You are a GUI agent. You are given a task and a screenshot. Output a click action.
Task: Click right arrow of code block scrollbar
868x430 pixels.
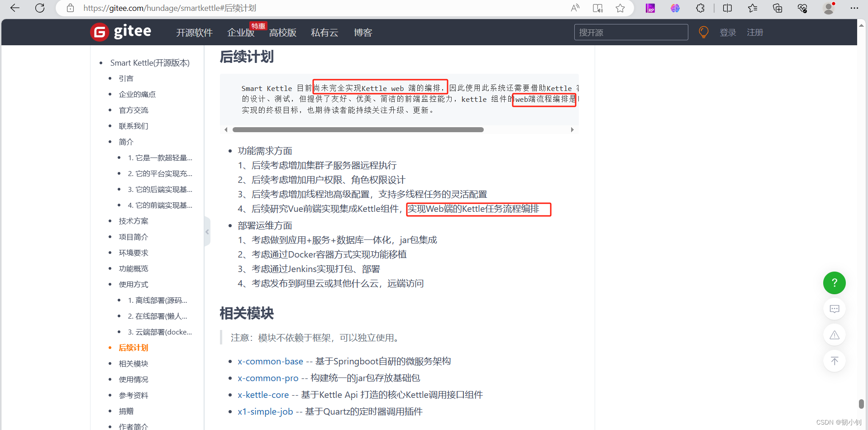(572, 130)
